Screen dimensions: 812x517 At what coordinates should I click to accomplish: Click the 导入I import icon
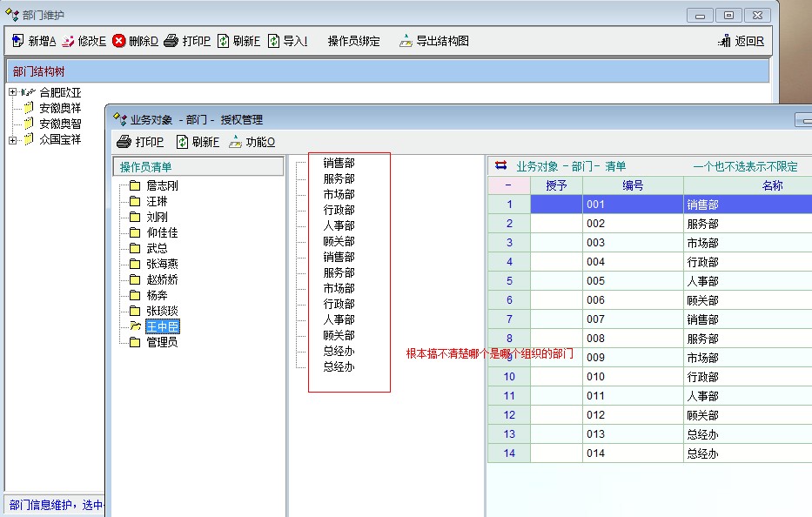273,41
